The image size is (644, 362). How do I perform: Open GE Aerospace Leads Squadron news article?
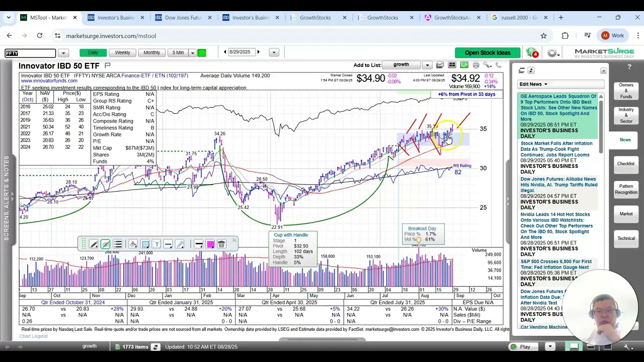pyautogui.click(x=558, y=108)
